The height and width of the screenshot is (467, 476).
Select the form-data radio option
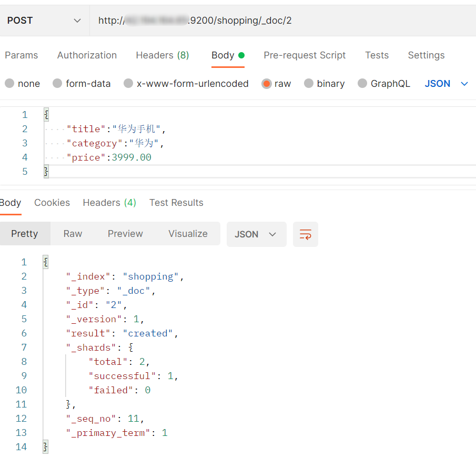tap(58, 84)
